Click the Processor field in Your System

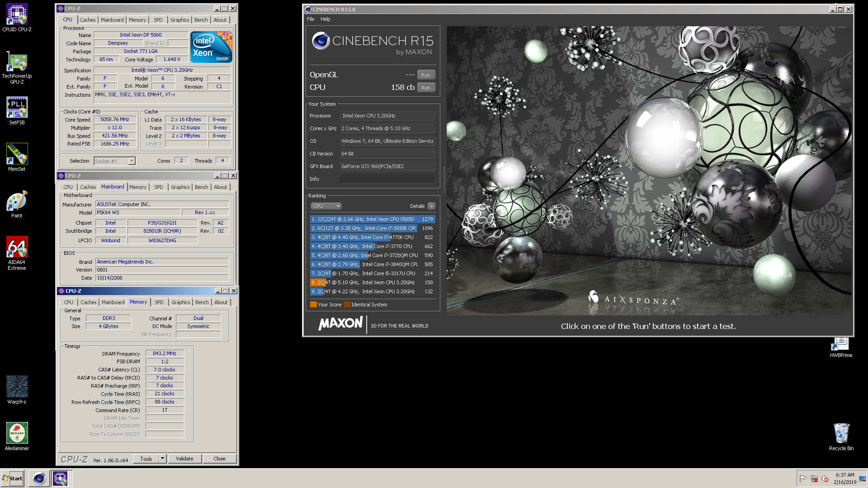point(387,116)
